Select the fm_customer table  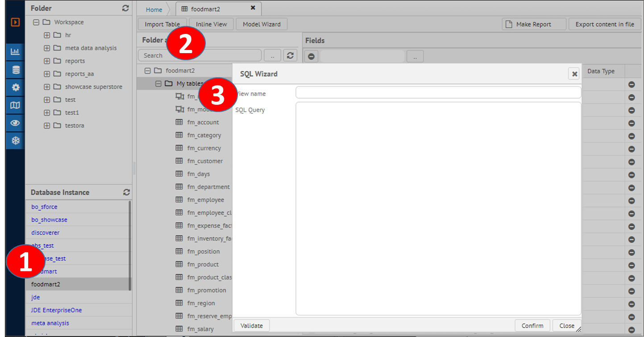click(x=204, y=161)
